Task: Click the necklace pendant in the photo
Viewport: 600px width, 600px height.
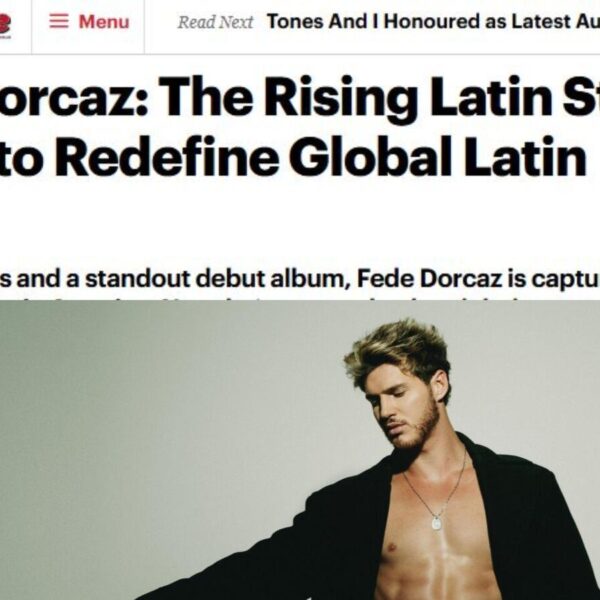Action: (436, 522)
